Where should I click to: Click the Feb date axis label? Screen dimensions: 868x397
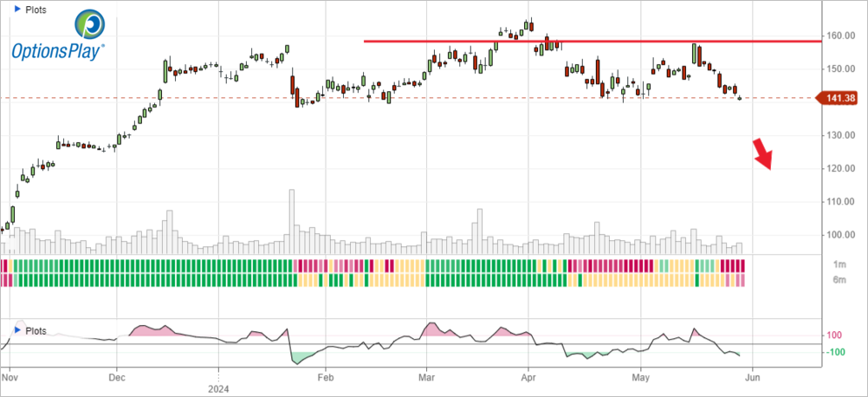pyautogui.click(x=326, y=376)
